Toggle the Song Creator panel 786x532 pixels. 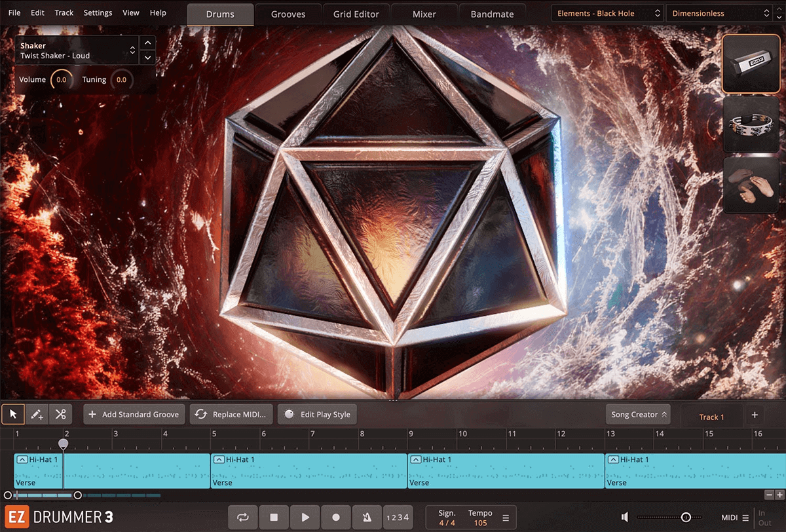point(638,414)
